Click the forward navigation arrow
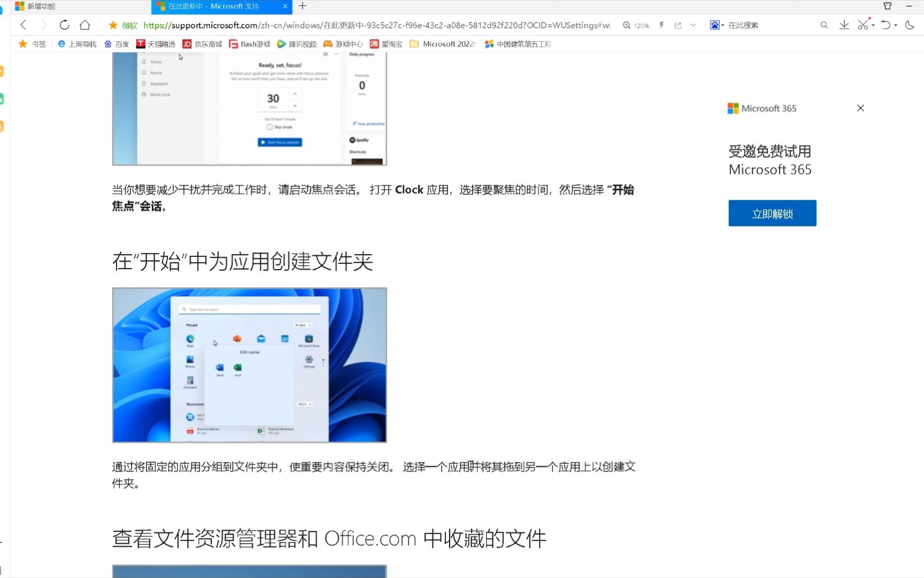This screenshot has width=924, height=578. click(44, 25)
